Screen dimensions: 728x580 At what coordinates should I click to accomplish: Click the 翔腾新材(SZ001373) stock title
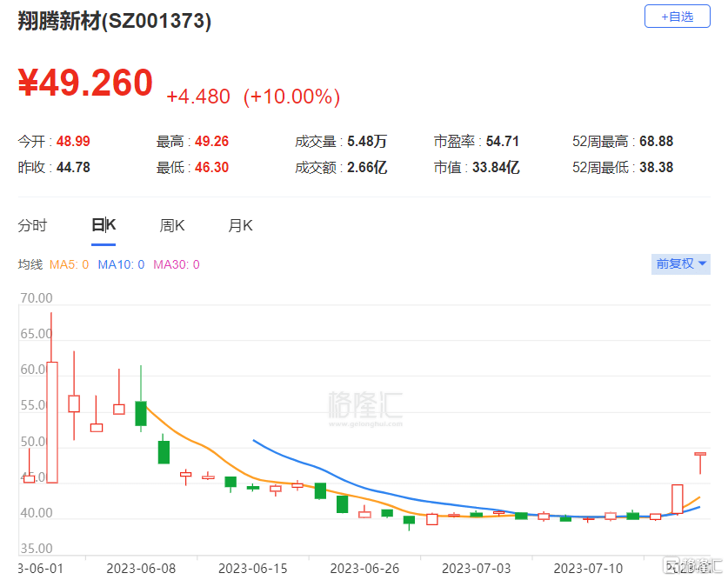tap(115, 22)
